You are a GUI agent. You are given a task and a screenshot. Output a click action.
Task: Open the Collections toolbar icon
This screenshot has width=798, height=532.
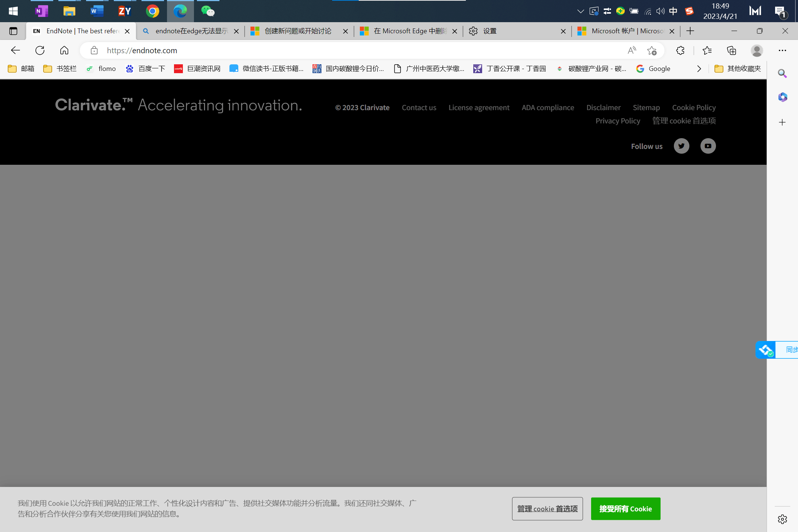(x=731, y=51)
